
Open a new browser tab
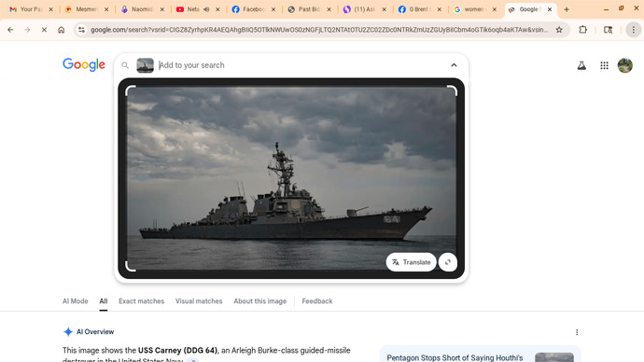pos(567,9)
